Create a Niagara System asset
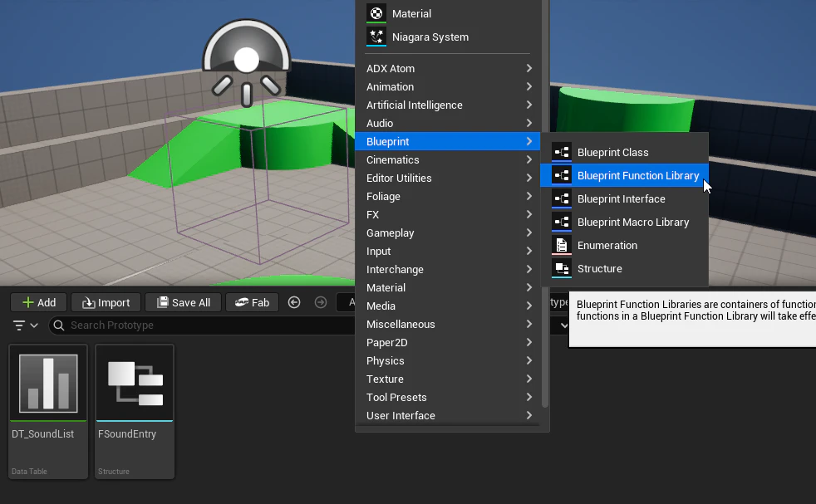This screenshot has height=504, width=816. tap(450, 37)
